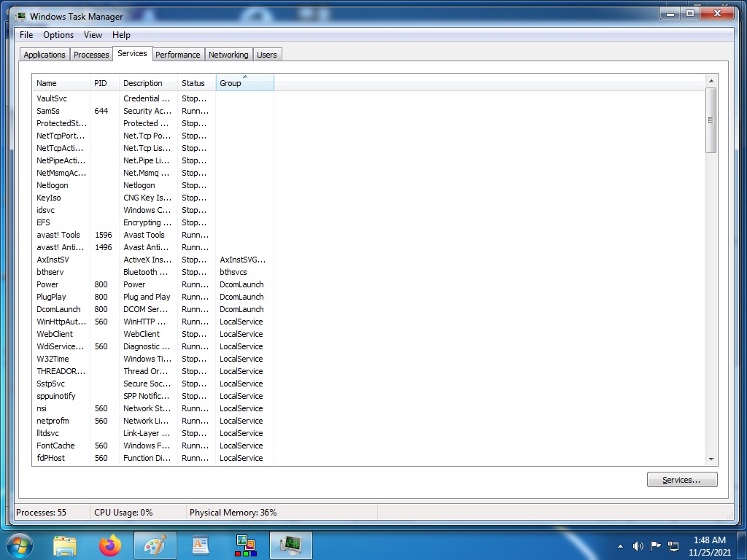Open the Options menu
747x560 pixels.
click(x=58, y=35)
